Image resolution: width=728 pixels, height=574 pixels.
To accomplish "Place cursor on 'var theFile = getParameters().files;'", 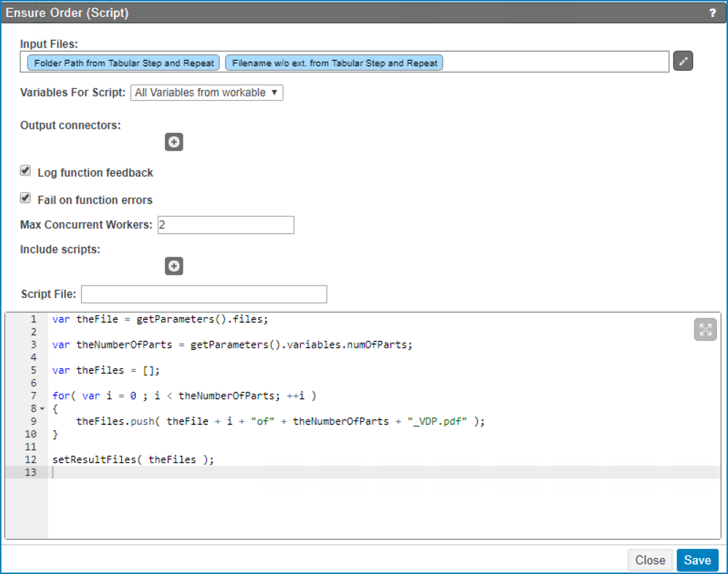I will point(160,319).
